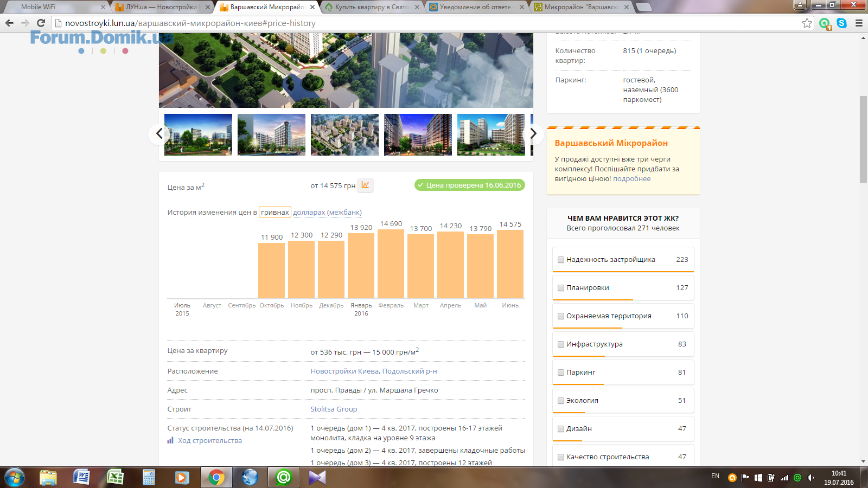Open Visual Studio taskbar icon
Viewport: 868px width, 488px height.
[x=317, y=478]
